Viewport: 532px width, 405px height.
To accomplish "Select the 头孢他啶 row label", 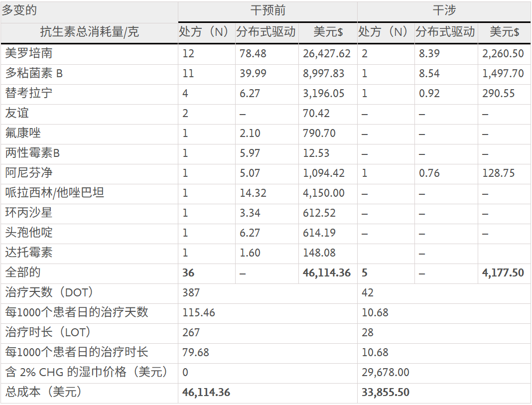I will point(29,233).
